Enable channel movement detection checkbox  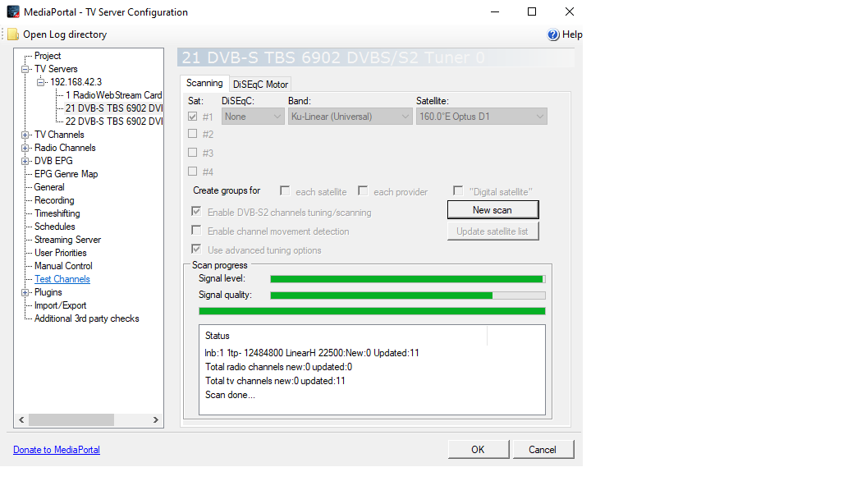pyautogui.click(x=196, y=231)
